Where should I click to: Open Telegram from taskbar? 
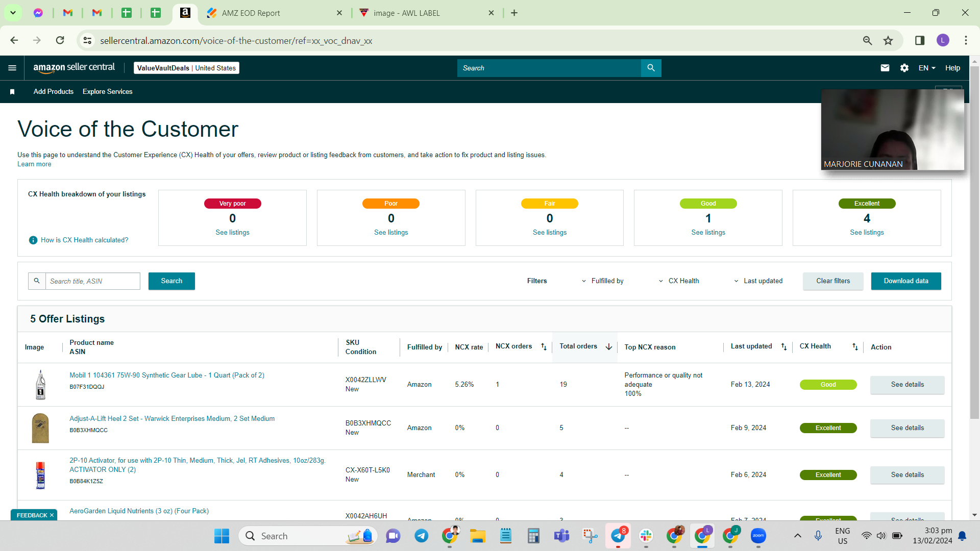421,536
